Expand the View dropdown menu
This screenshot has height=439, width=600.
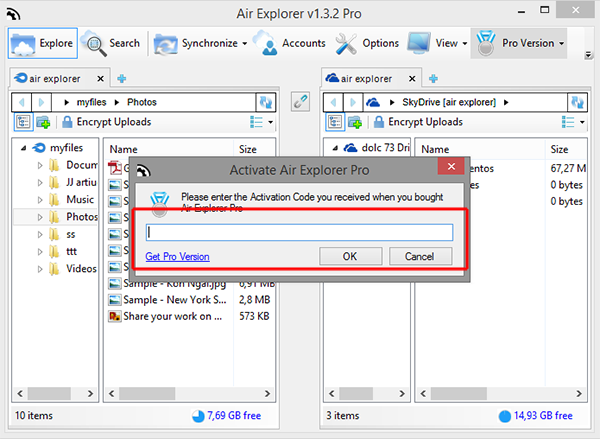(464, 43)
